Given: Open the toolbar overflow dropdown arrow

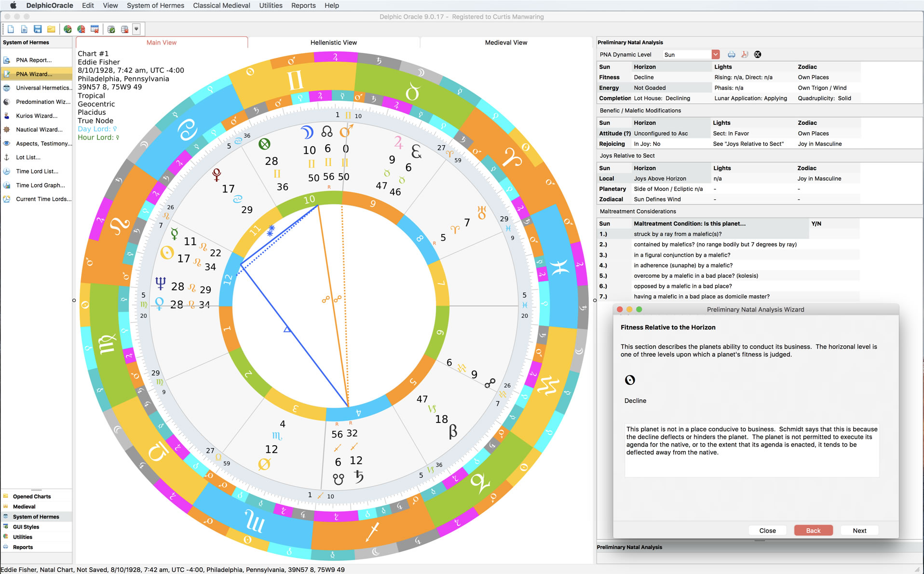Looking at the screenshot, I should pyautogui.click(x=136, y=29).
